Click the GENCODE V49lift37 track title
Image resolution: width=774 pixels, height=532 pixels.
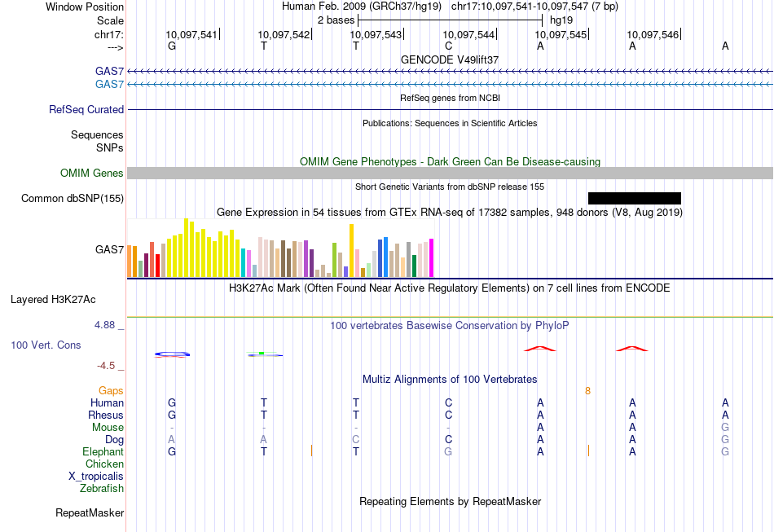[450, 59]
